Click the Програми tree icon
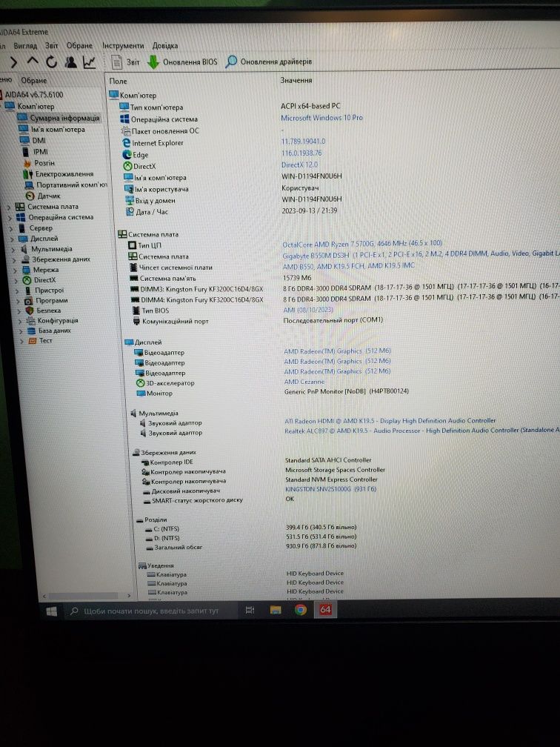 click(x=28, y=301)
